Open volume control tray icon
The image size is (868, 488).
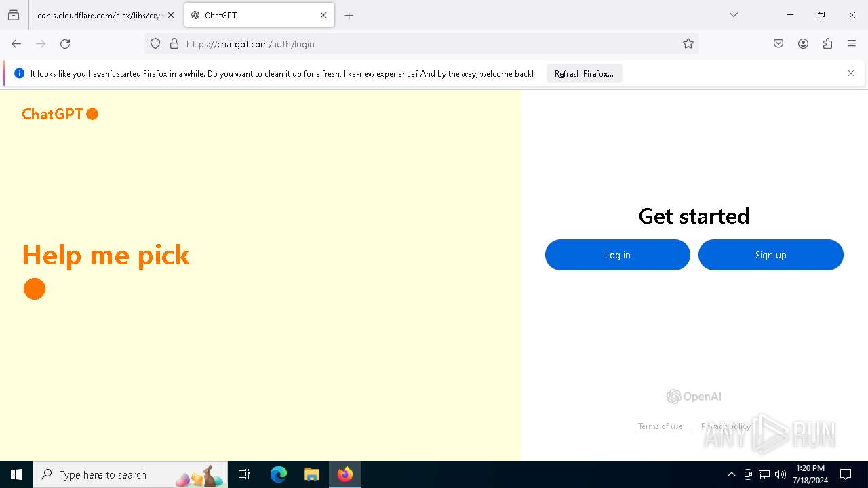point(781,474)
